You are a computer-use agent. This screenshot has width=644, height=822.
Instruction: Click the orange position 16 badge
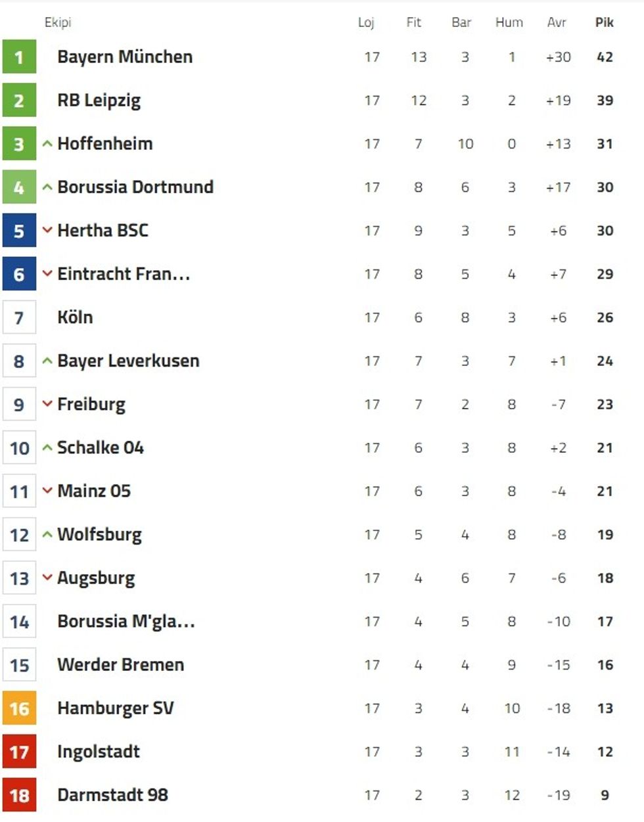[x=19, y=708]
